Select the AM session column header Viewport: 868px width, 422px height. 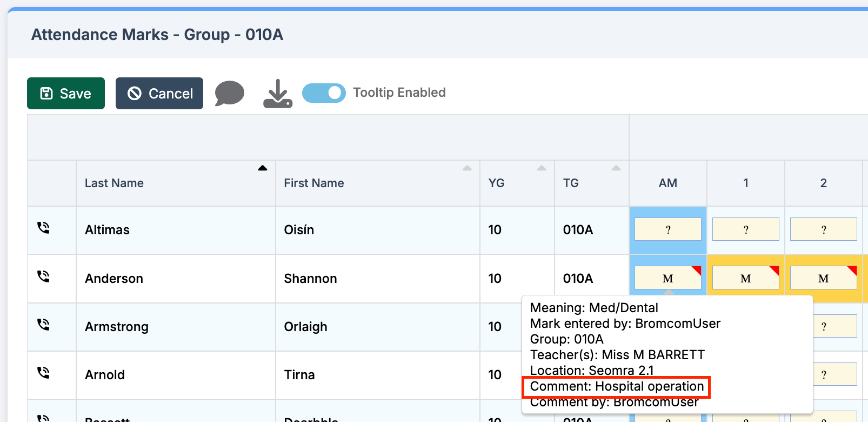(667, 183)
